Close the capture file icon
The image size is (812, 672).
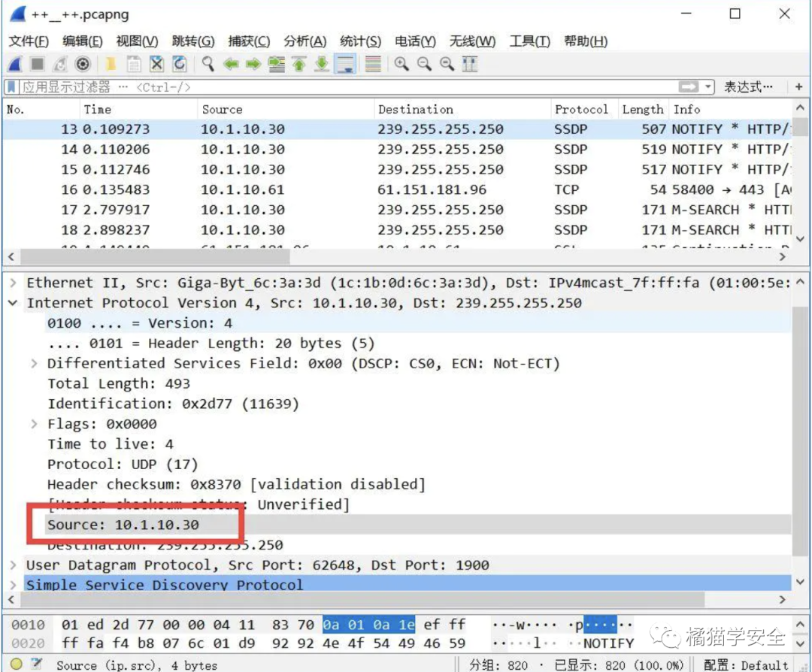(x=156, y=64)
